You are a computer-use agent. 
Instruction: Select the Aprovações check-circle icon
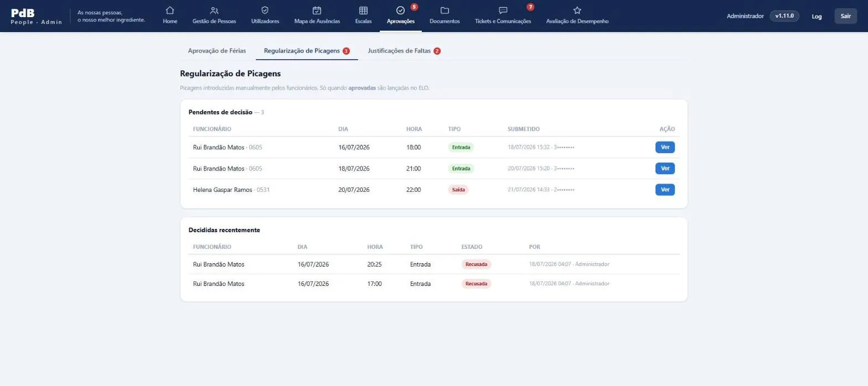[x=401, y=11]
